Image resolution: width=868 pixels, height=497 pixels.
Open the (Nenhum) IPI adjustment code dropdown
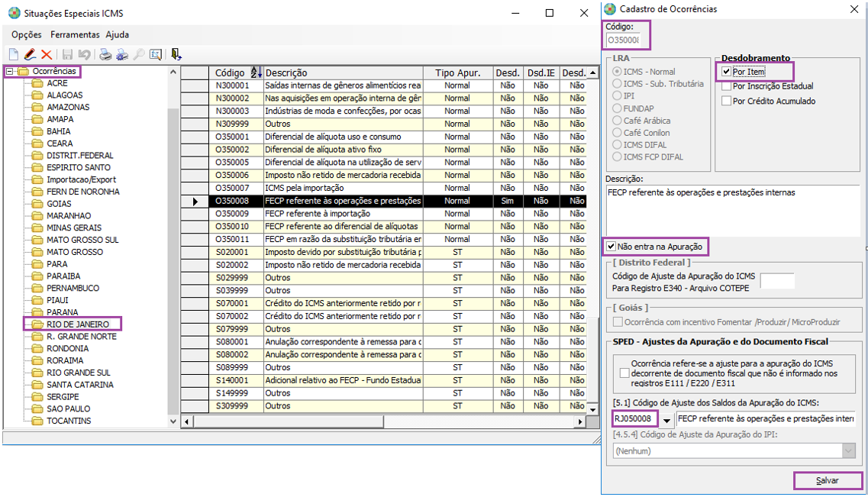pos(849,451)
